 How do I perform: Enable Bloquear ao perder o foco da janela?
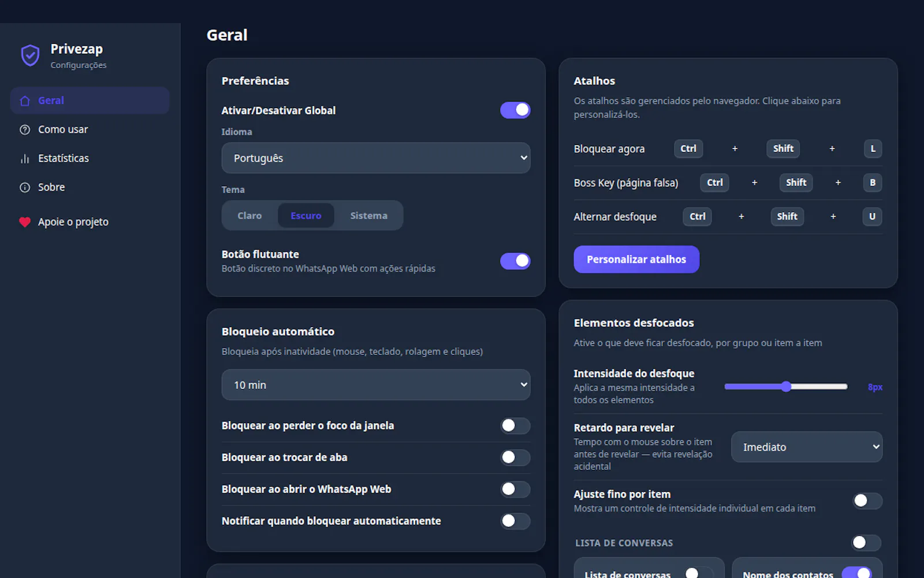(515, 426)
